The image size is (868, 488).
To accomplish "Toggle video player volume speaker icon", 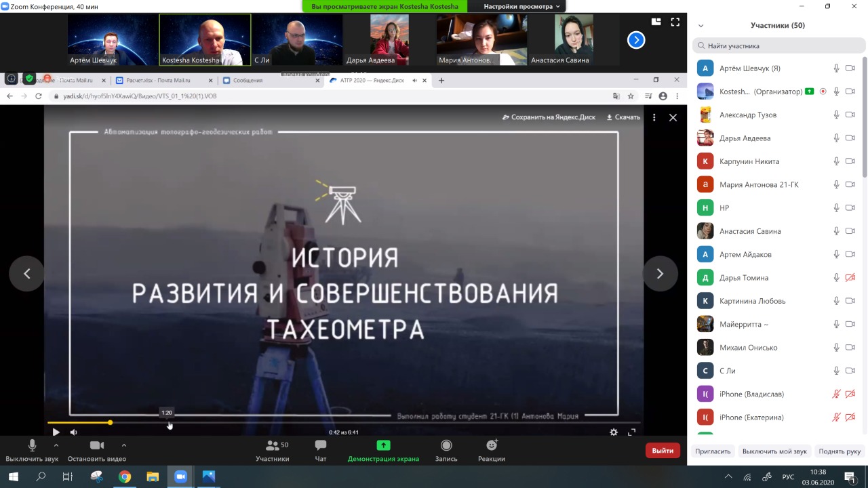I will coord(74,432).
